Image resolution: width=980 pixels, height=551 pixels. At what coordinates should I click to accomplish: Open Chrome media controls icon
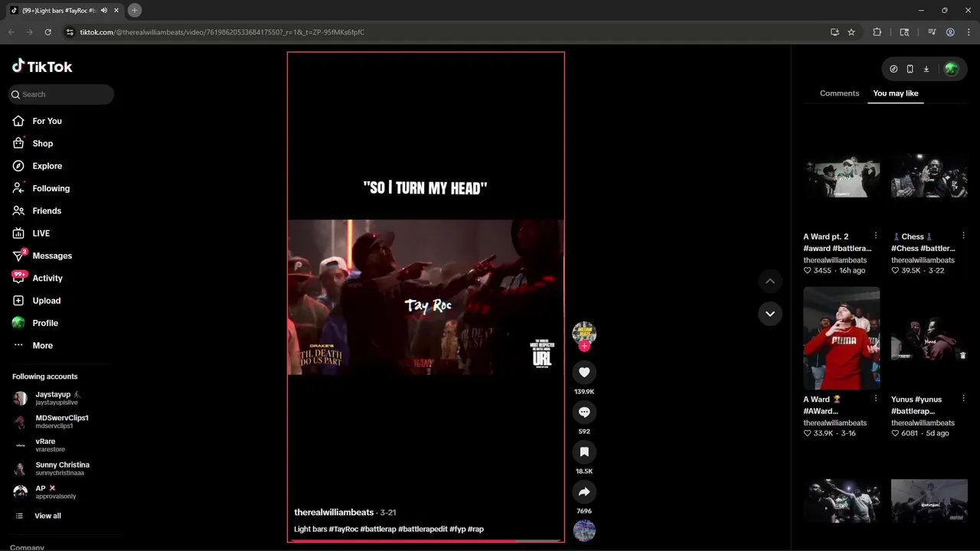(x=932, y=32)
